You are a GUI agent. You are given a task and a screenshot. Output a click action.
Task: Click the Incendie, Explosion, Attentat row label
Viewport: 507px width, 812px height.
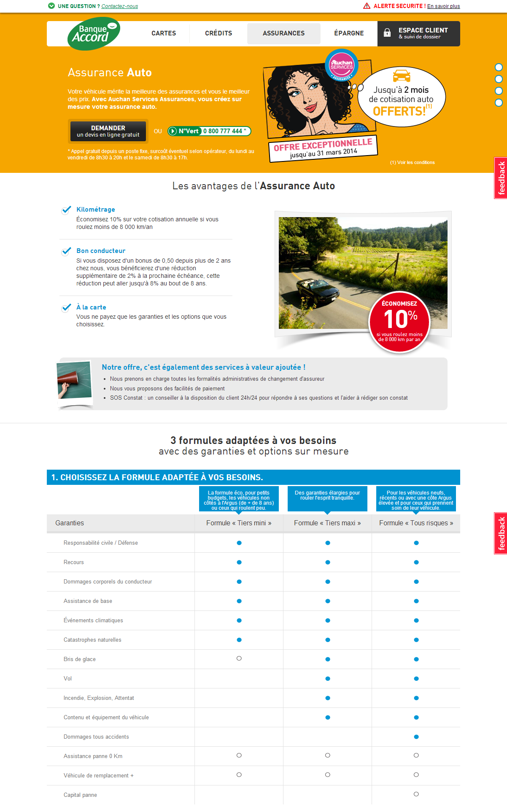pyautogui.click(x=99, y=698)
